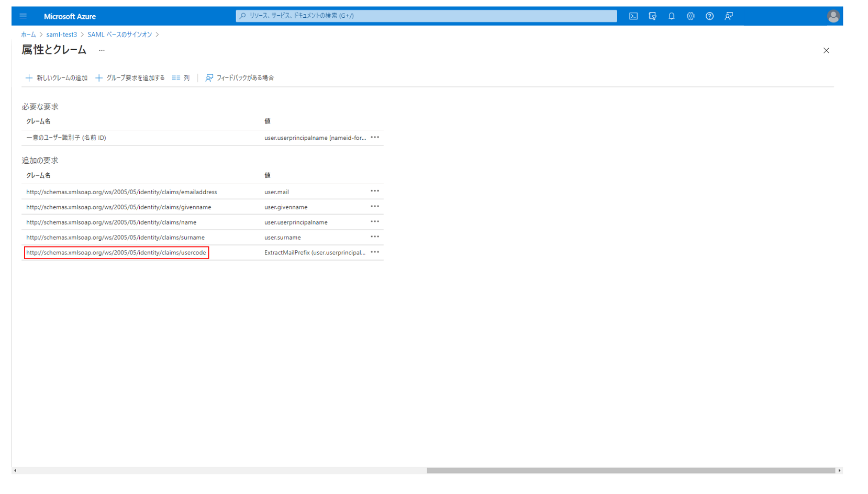The height and width of the screenshot is (494, 868).
Task: Open the feedback icon in the top bar
Action: coord(728,16)
